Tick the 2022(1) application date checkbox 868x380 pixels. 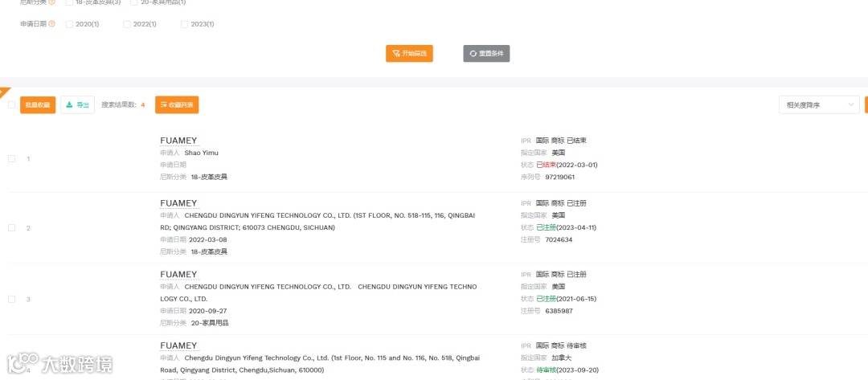tap(127, 24)
